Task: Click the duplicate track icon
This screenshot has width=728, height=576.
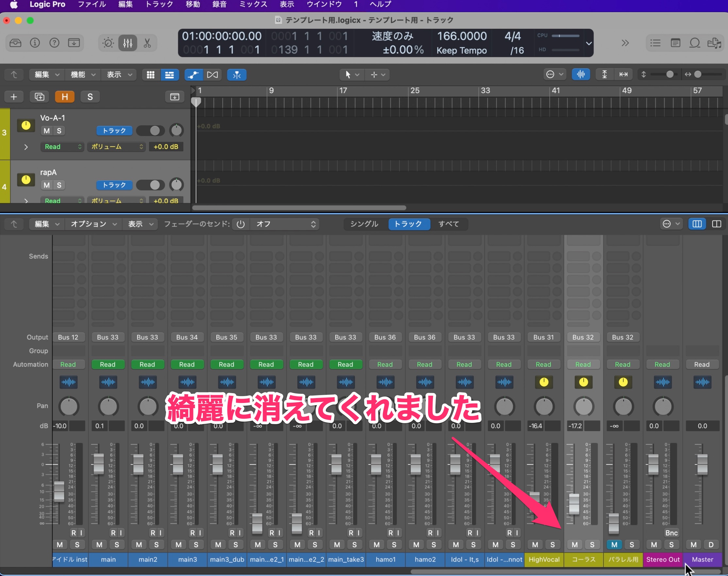Action: [x=40, y=97]
